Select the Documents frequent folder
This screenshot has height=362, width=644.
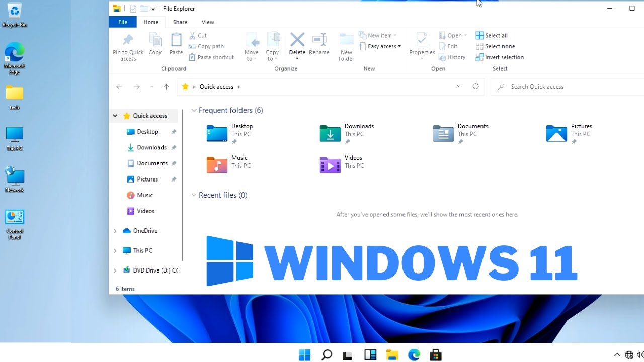[461, 133]
